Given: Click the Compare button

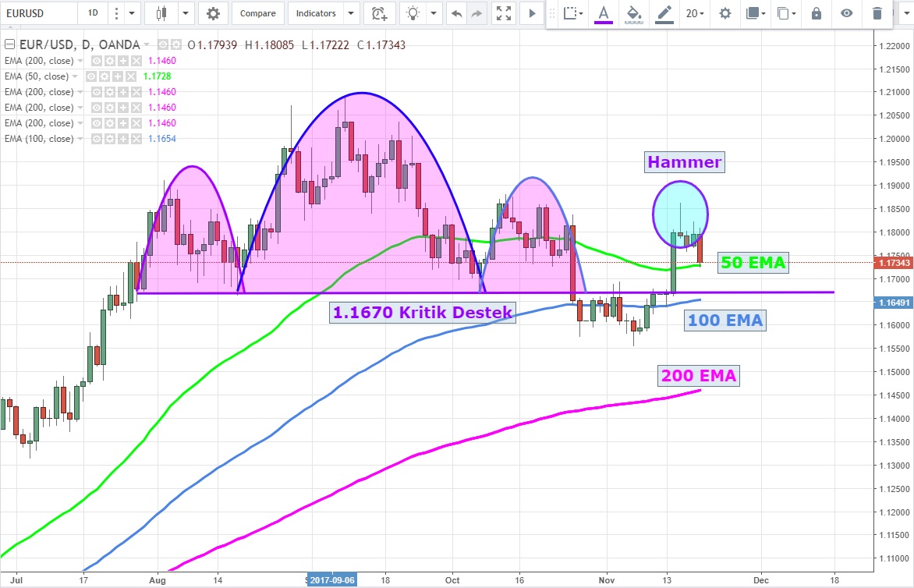Looking at the screenshot, I should (x=257, y=13).
